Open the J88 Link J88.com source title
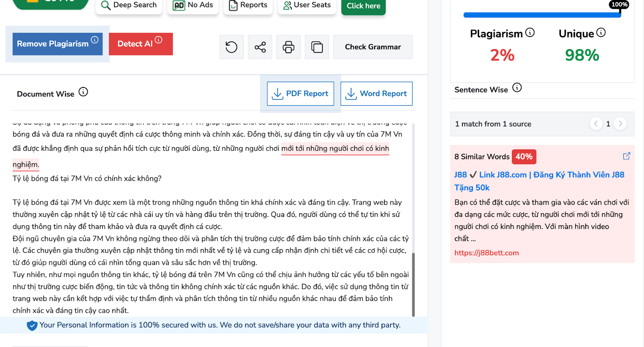 (539, 181)
